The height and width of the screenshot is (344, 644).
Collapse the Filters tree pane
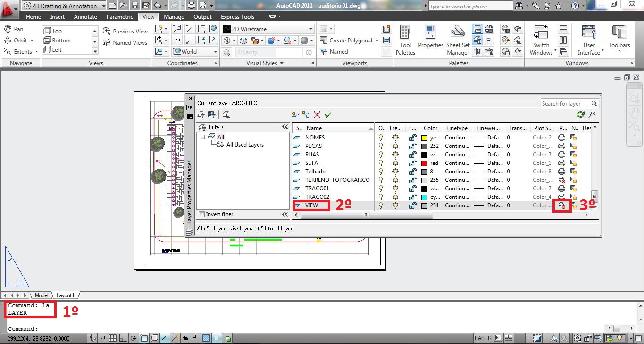[x=285, y=127]
